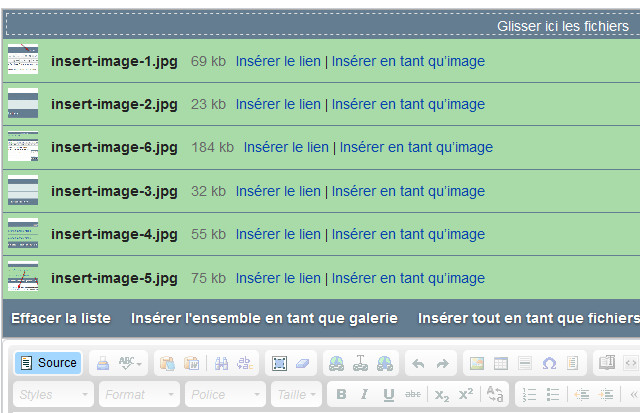Insert special character omega icon
This screenshot has width=640, height=413.
[x=549, y=363]
